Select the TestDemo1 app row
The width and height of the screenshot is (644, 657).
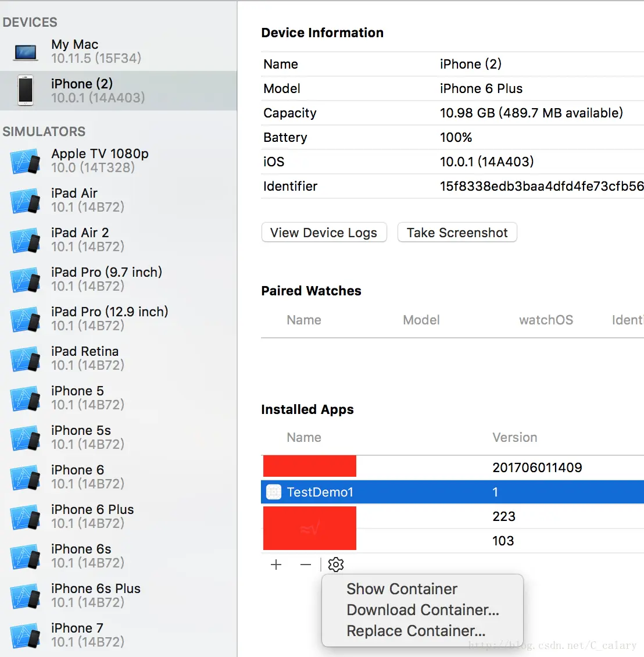coord(453,492)
